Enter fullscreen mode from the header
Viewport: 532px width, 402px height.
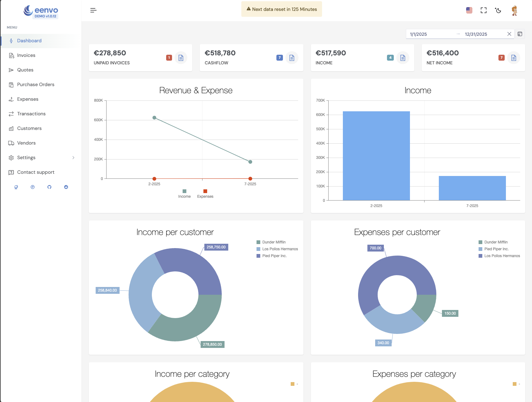[x=484, y=10]
